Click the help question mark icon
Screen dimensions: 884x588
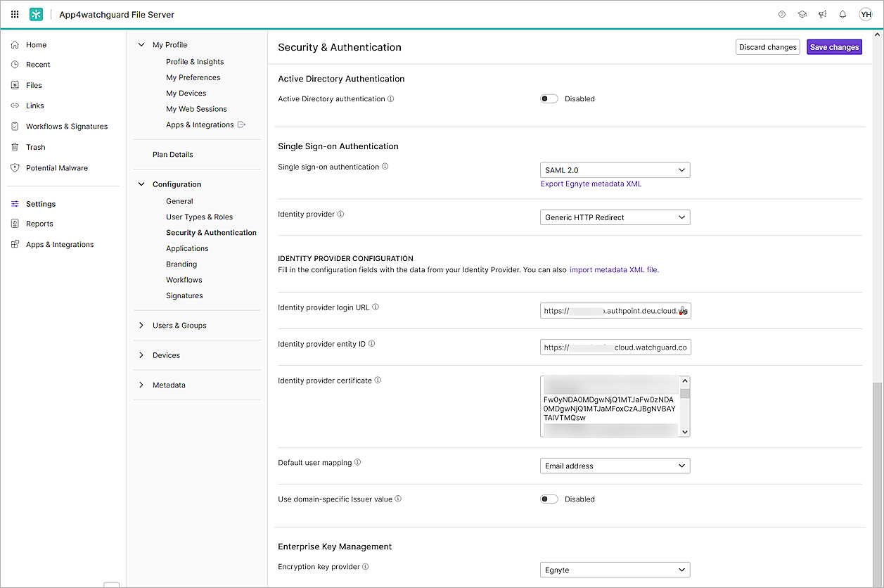pyautogui.click(x=782, y=14)
